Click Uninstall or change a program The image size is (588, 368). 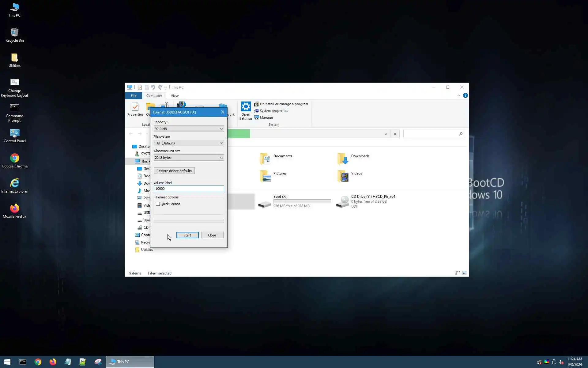pos(284,104)
